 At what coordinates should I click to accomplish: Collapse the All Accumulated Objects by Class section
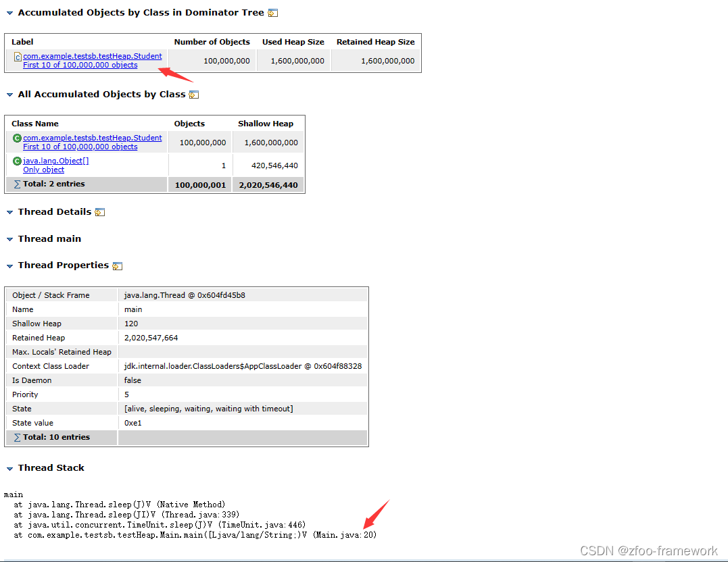pos(9,95)
